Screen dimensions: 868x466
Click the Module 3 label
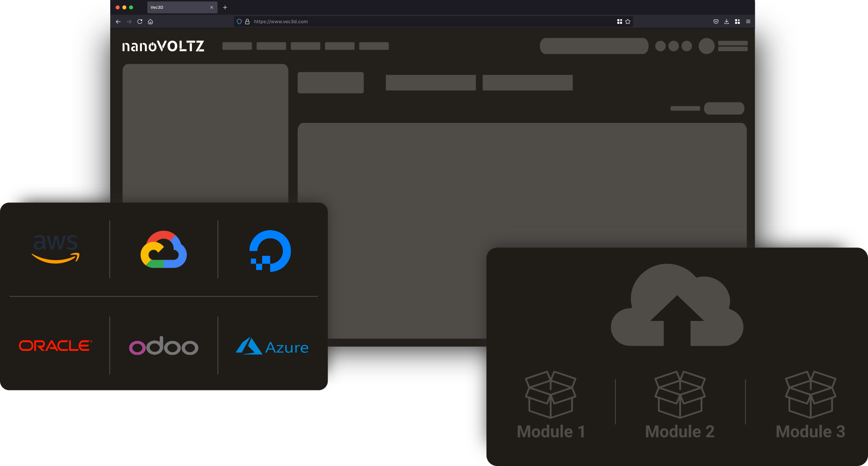pos(811,432)
